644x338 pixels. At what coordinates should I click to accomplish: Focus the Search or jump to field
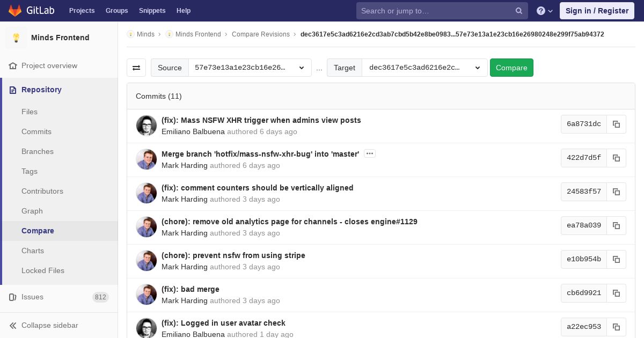pos(435,11)
